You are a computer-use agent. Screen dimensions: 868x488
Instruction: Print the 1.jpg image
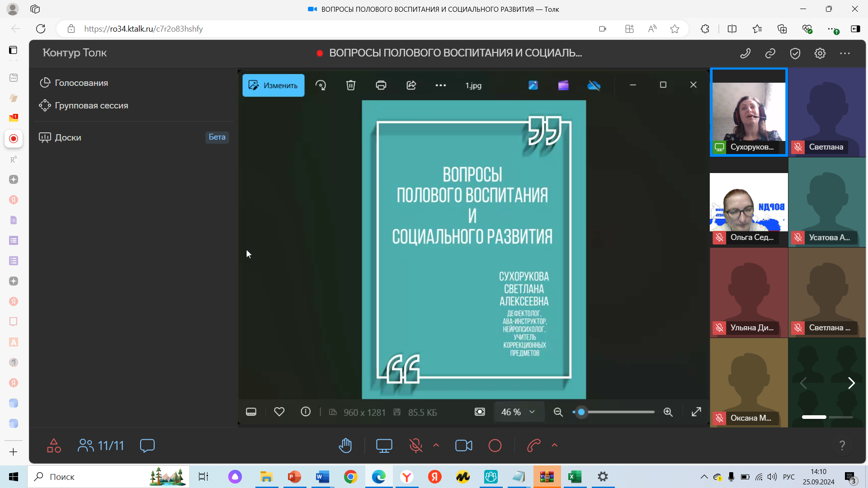pyautogui.click(x=381, y=85)
